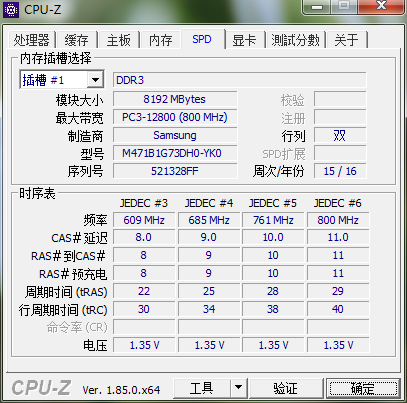Click the tRC value 30
This screenshot has width=407, height=403.
(144, 309)
